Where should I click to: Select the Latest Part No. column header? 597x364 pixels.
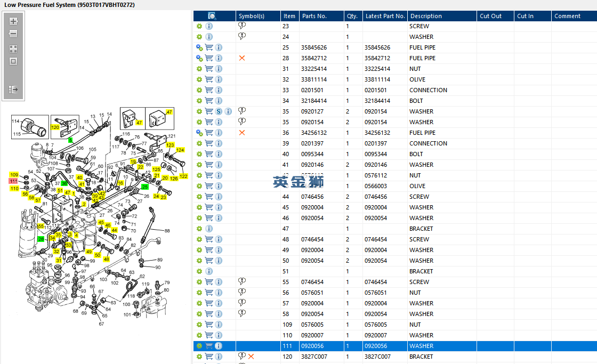(385, 16)
